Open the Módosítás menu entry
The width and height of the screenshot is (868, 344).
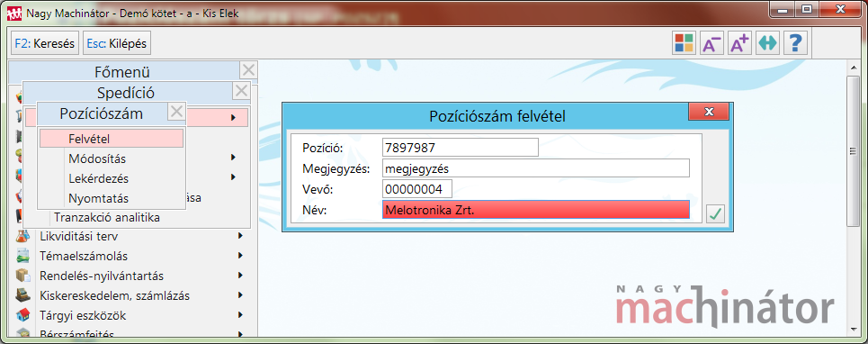pos(97,159)
